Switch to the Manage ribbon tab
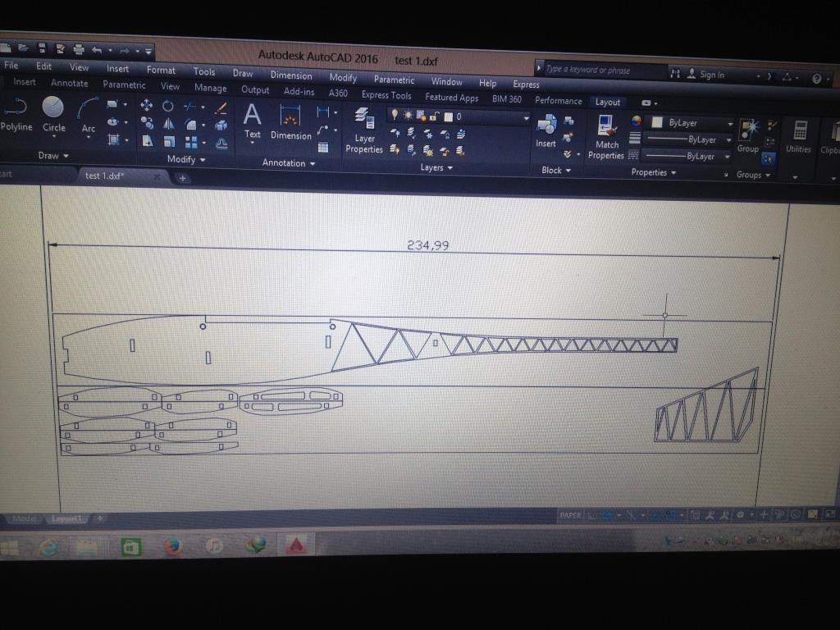Image resolution: width=840 pixels, height=630 pixels. click(210, 88)
